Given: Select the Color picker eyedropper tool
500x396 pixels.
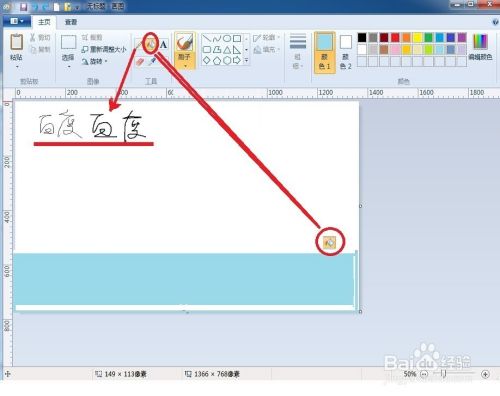Looking at the screenshot, I should click(x=152, y=62).
